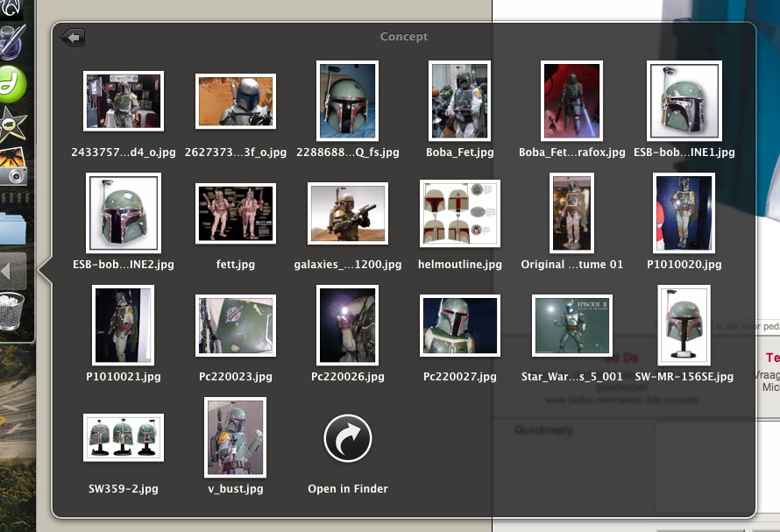Click the Pc220026.jpg filename text

(348, 377)
